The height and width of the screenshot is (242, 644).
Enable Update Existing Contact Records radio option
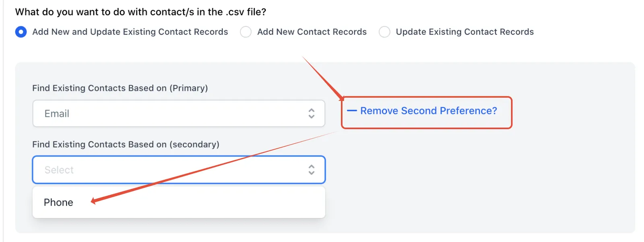pyautogui.click(x=384, y=32)
